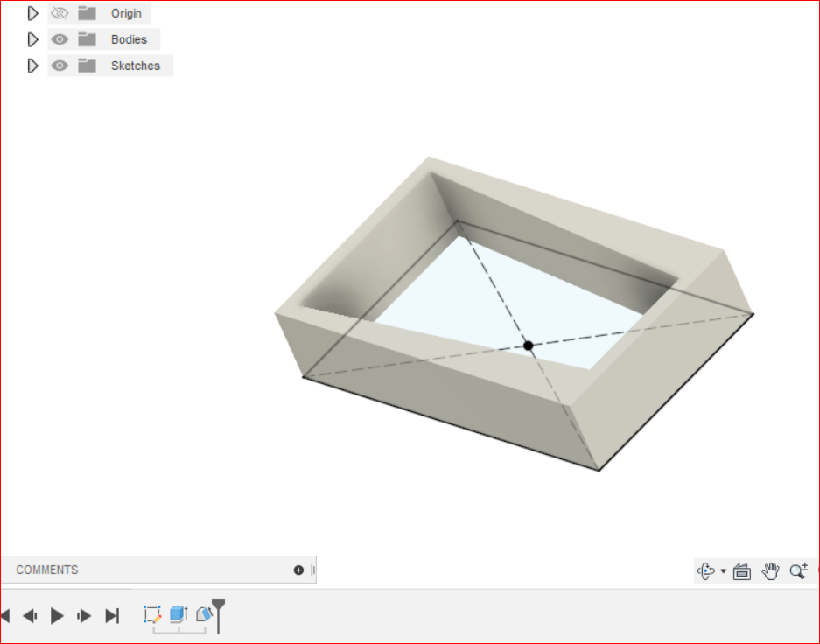The image size is (820, 644).
Task: Expand the Sketches folder
Action: (x=32, y=66)
